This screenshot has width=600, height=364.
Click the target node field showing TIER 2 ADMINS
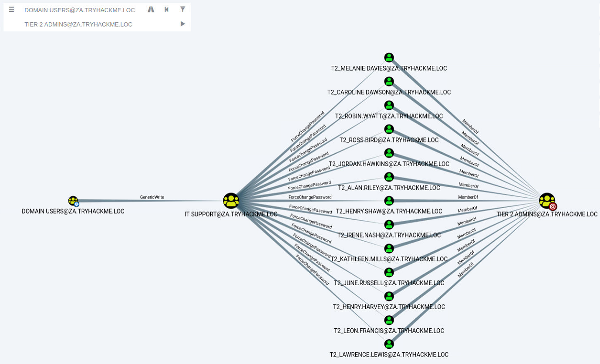tap(78, 24)
